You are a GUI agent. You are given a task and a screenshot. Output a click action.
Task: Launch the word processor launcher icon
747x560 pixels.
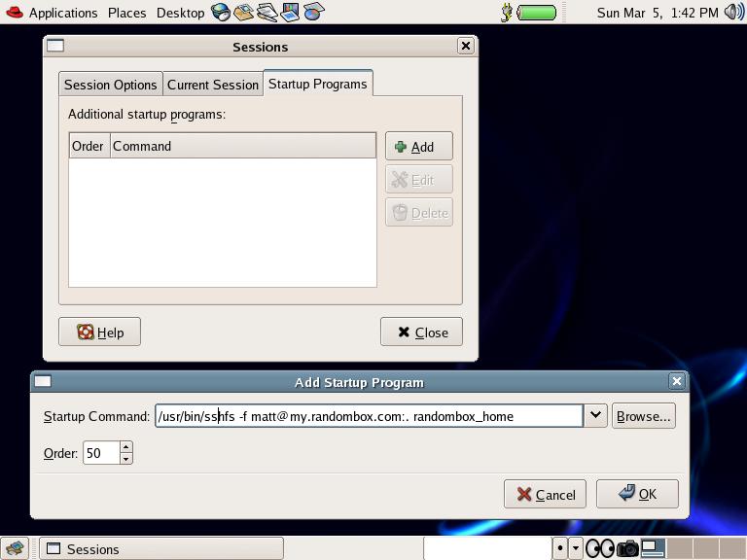click(267, 13)
